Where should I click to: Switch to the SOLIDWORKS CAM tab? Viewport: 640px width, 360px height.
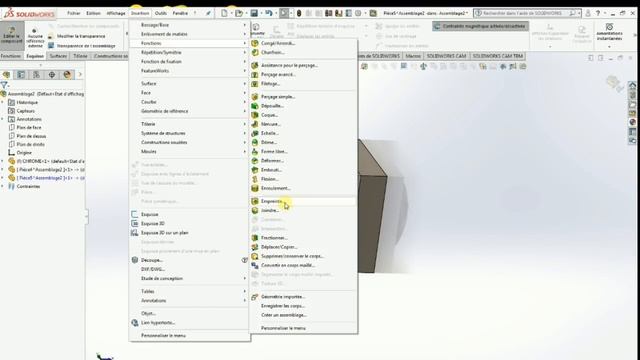pyautogui.click(x=446, y=56)
